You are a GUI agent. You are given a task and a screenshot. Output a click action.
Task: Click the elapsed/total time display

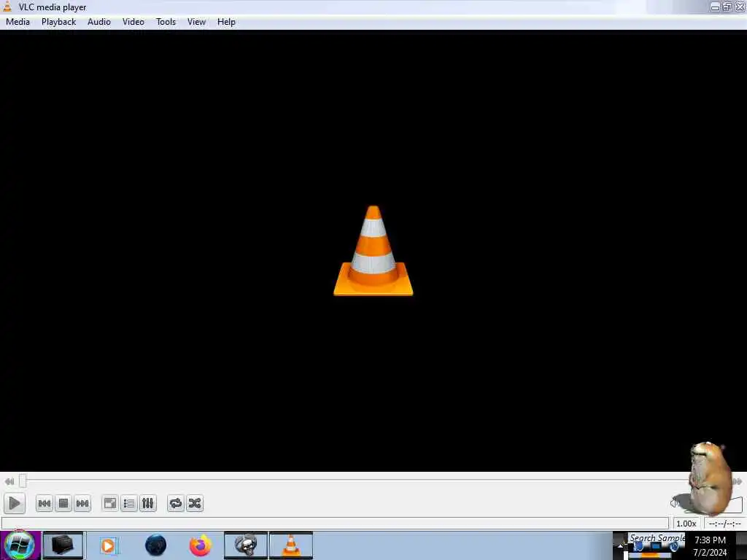click(x=724, y=524)
